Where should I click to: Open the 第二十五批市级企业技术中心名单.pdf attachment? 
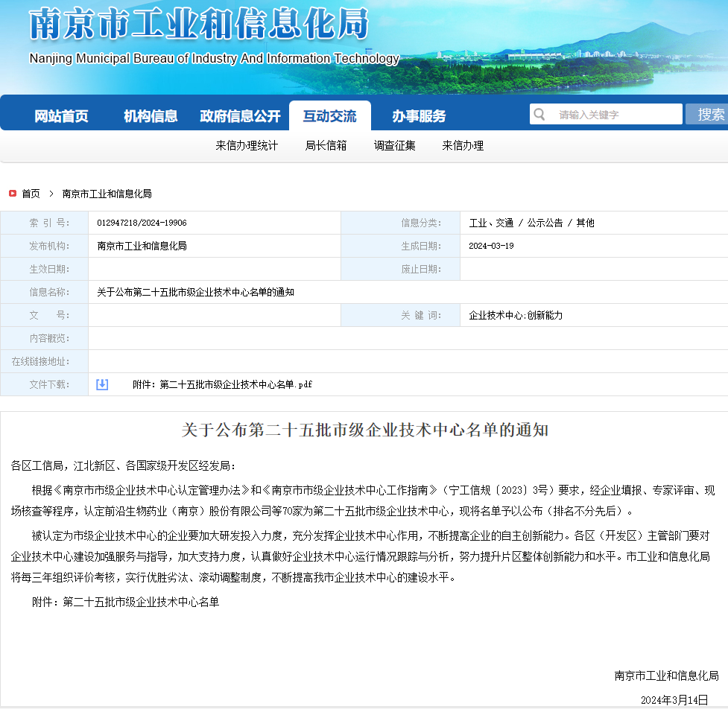click(216, 384)
